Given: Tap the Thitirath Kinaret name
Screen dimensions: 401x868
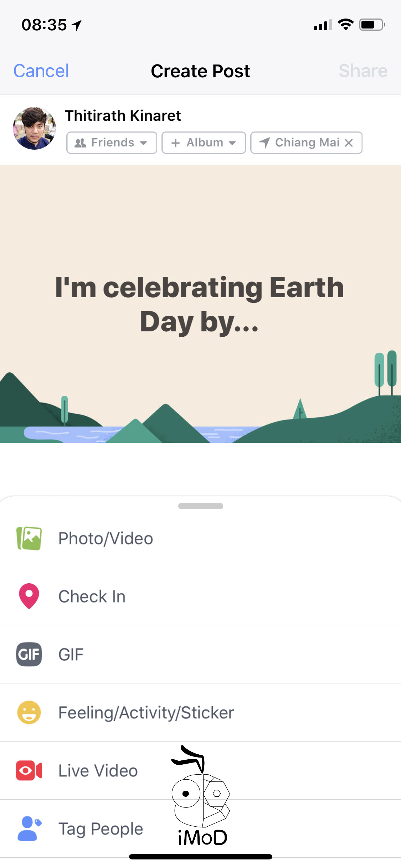Looking at the screenshot, I should (x=123, y=115).
